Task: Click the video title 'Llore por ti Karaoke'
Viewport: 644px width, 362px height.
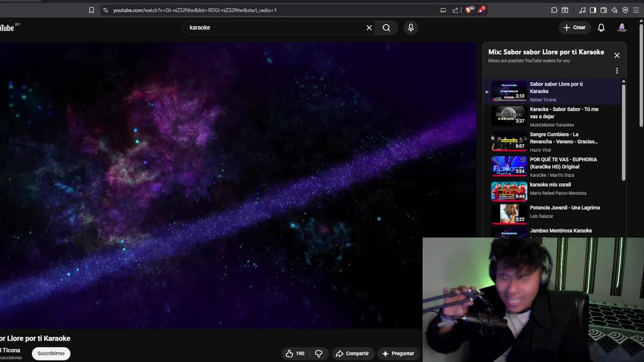Action: 39,338
